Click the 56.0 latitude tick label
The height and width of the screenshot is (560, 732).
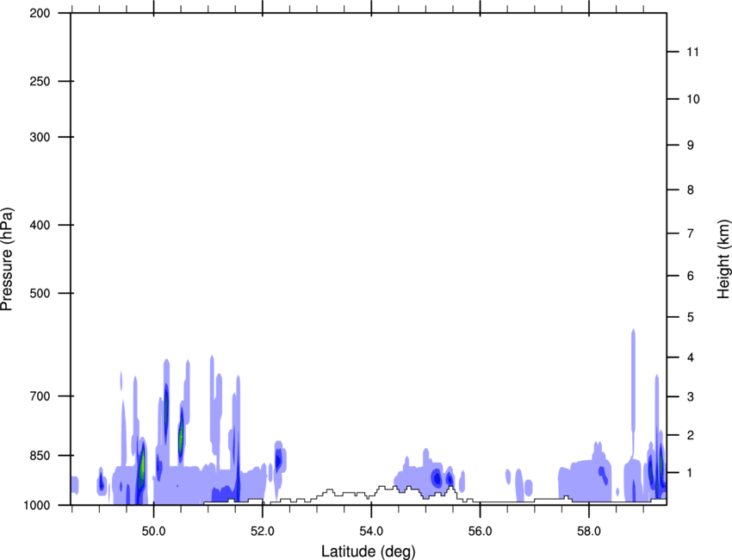tap(481, 532)
